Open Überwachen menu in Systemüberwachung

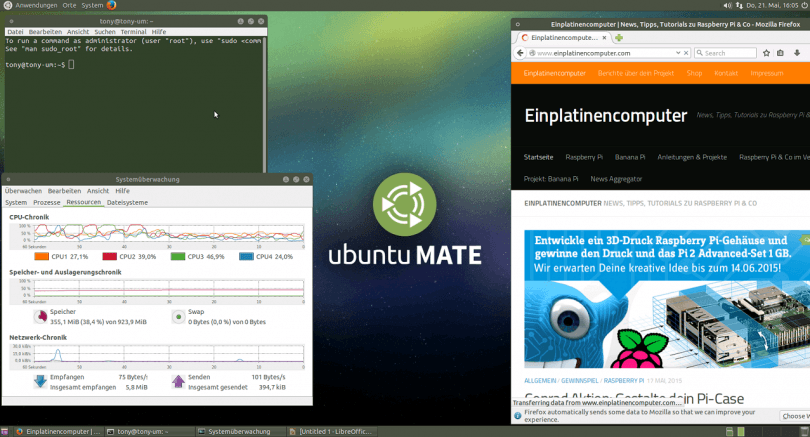(23, 191)
